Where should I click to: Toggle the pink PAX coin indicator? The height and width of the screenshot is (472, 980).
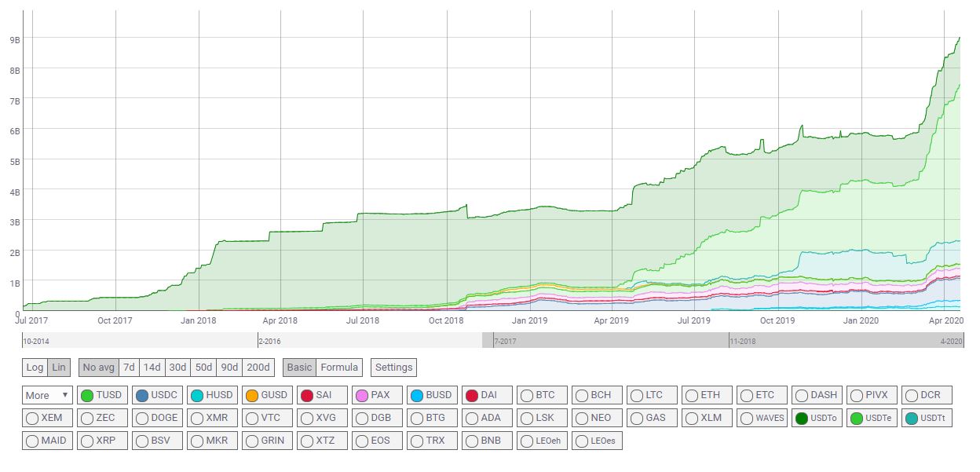click(x=362, y=396)
